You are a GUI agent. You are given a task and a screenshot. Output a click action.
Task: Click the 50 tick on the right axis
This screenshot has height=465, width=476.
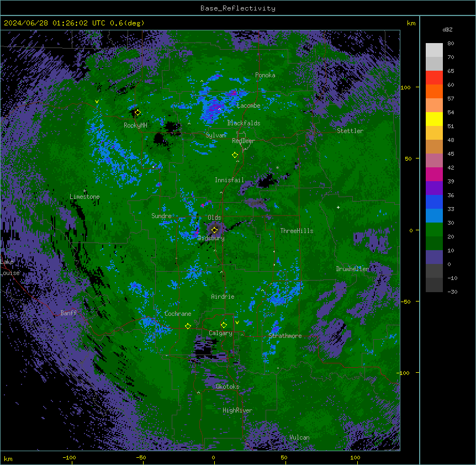coord(408,158)
